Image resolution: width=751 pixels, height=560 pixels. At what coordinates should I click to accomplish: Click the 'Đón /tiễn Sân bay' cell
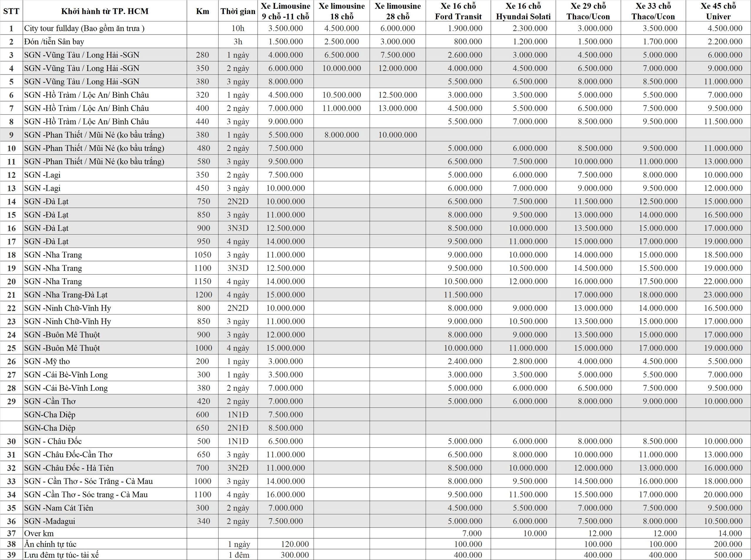point(54,42)
